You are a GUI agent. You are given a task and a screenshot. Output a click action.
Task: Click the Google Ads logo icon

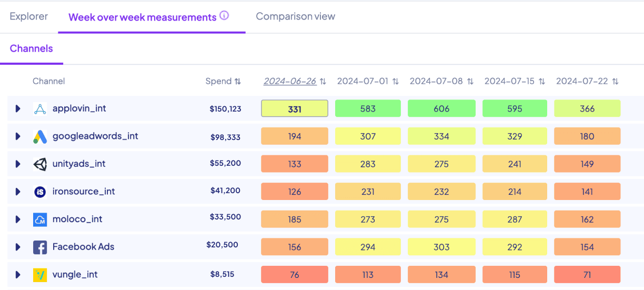tap(40, 136)
